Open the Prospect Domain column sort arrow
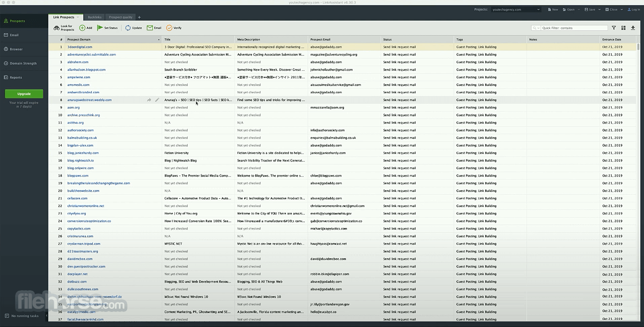The image size is (644, 327). tap(159, 39)
